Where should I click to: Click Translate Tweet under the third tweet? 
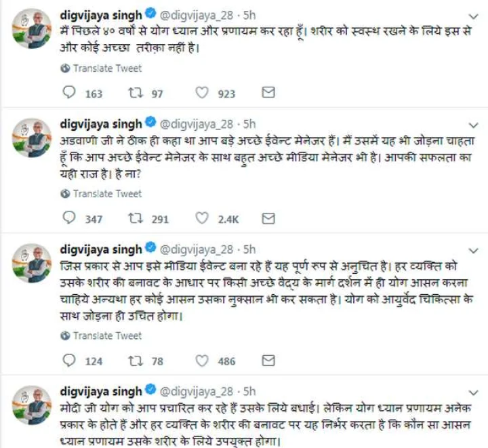pyautogui.click(x=107, y=336)
